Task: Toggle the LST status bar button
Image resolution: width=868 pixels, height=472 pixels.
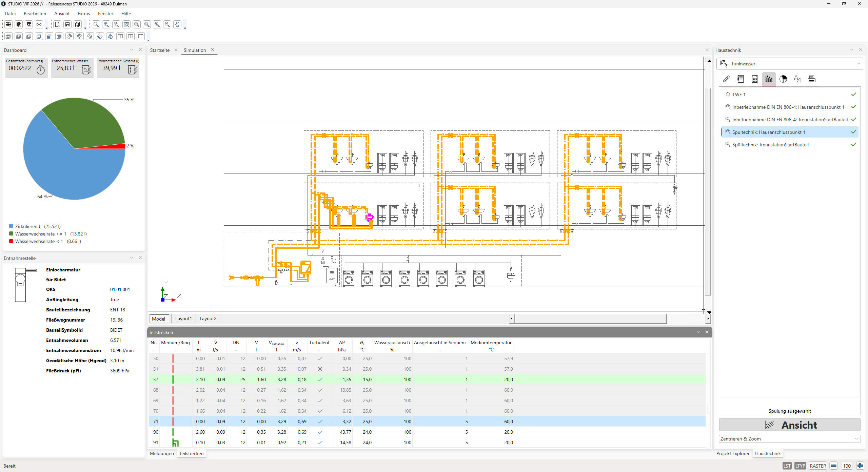Action: (x=787, y=466)
